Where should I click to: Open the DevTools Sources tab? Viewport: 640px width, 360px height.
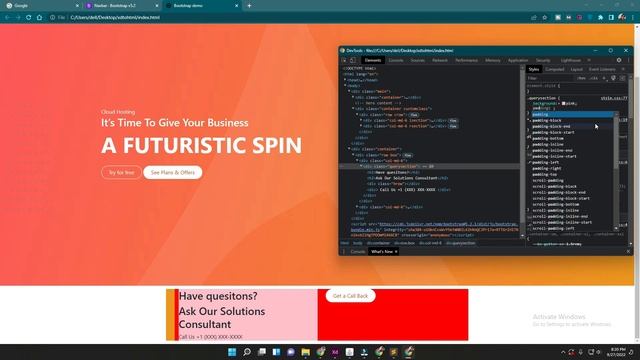click(418, 60)
